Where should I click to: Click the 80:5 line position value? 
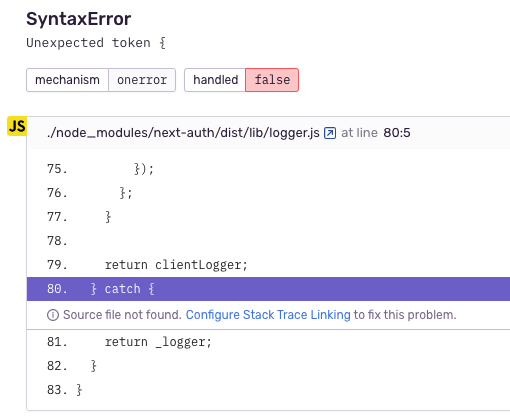(x=397, y=133)
